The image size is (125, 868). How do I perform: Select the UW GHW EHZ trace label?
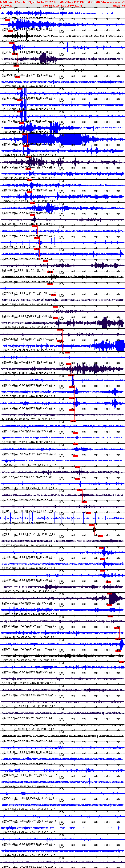click(x=29, y=465)
